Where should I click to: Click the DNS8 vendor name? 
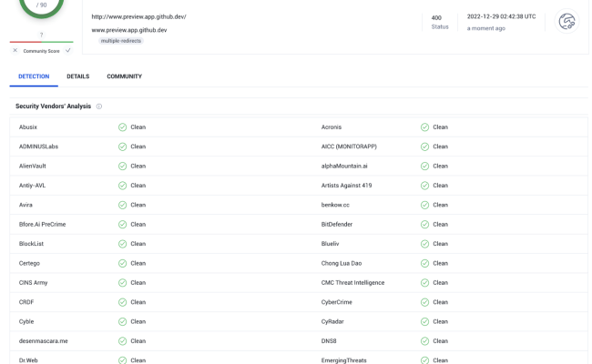(329, 341)
